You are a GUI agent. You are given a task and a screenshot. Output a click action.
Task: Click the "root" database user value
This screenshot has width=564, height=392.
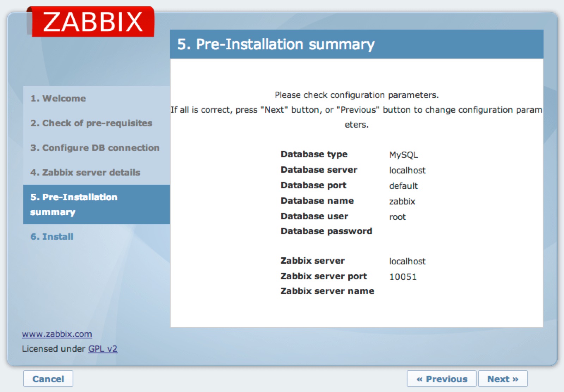pos(397,217)
